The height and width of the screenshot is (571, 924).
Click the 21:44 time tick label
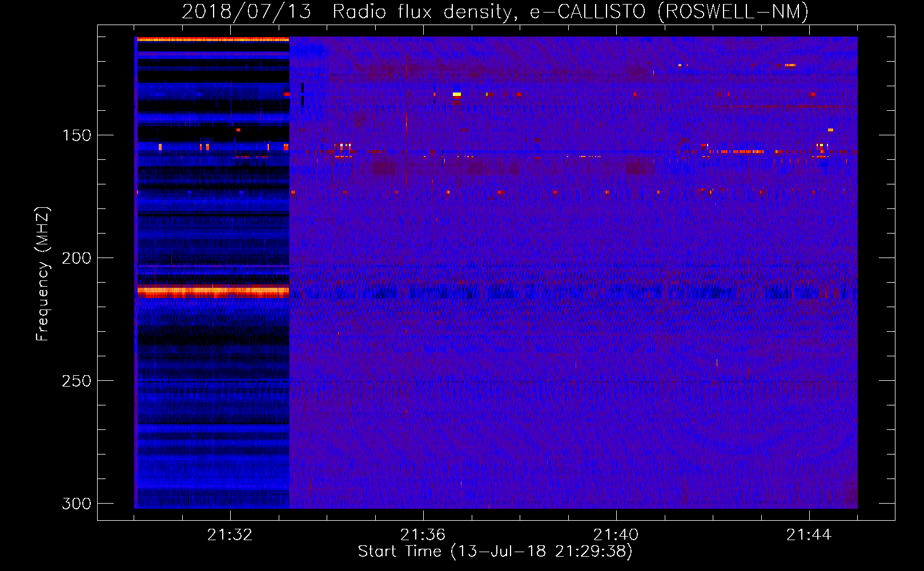click(x=809, y=534)
